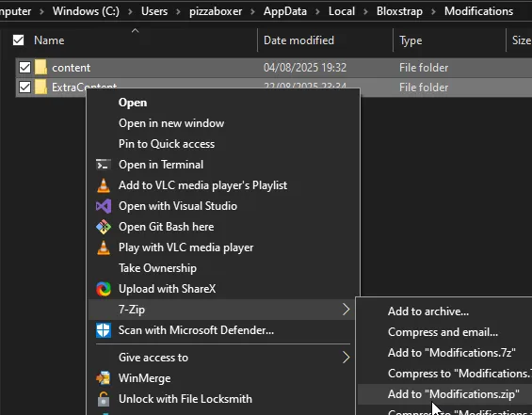Uncheck the ExtraContent folder checkbox

point(24,88)
